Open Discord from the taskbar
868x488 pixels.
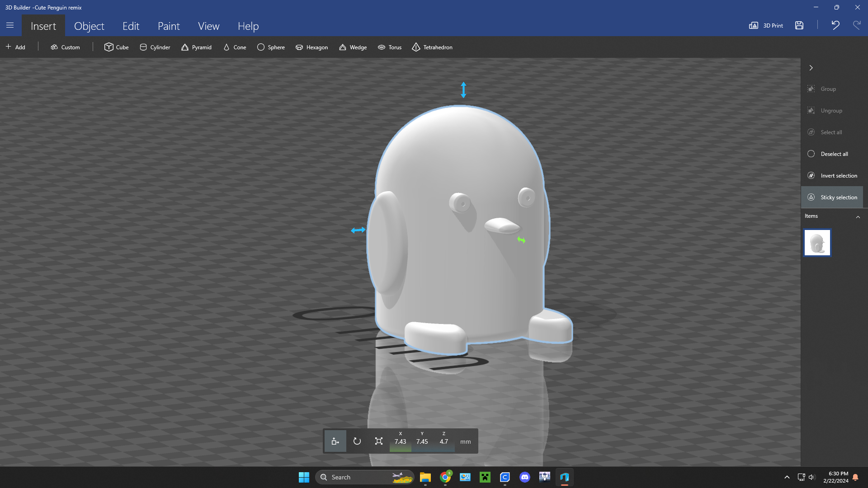tap(524, 477)
